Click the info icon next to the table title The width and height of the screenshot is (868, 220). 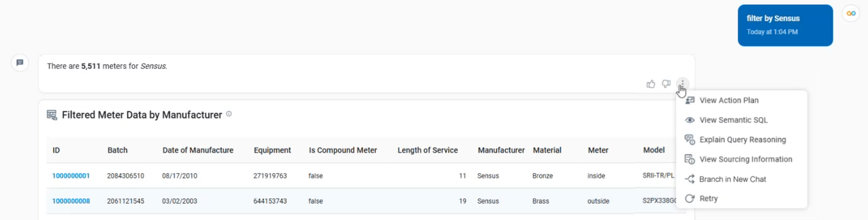coord(229,114)
